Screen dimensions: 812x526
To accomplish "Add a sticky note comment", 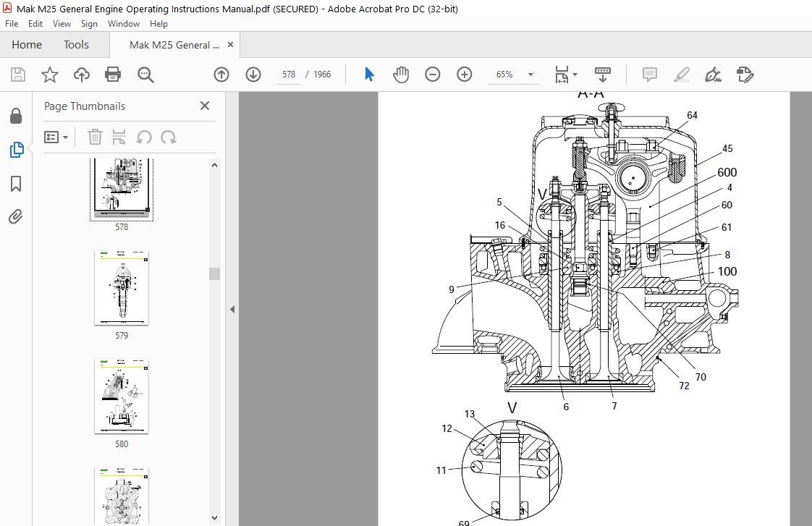I will (x=649, y=75).
